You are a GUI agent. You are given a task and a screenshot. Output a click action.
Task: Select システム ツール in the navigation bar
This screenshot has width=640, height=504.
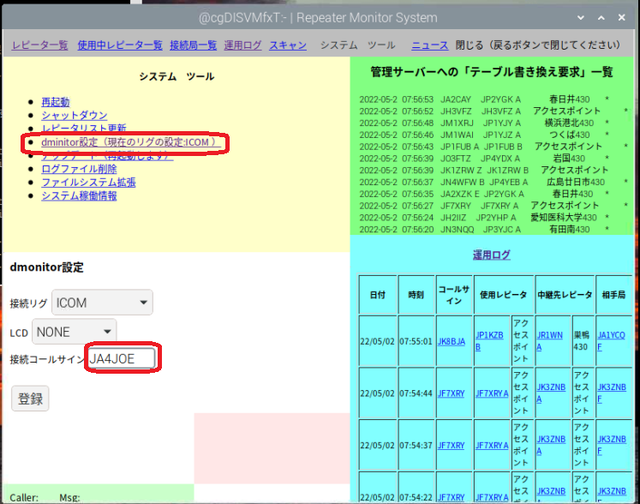tap(358, 45)
